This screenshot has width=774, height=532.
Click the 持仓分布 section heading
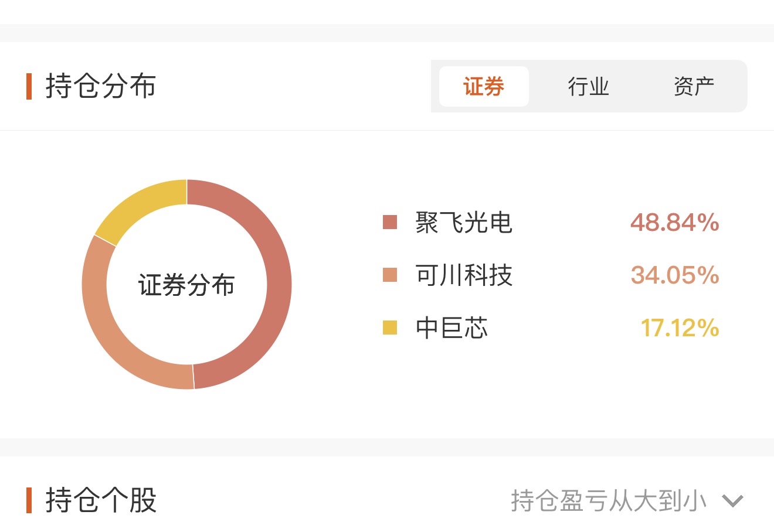[100, 87]
